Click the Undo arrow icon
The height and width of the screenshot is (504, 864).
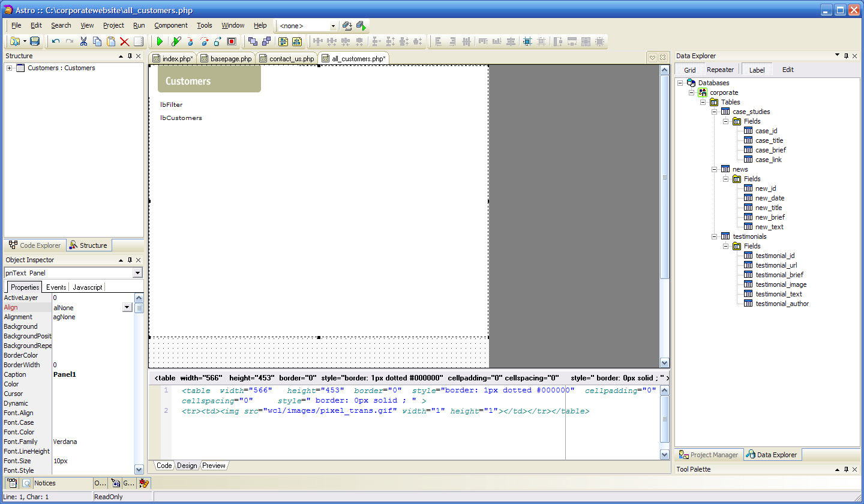tap(56, 41)
